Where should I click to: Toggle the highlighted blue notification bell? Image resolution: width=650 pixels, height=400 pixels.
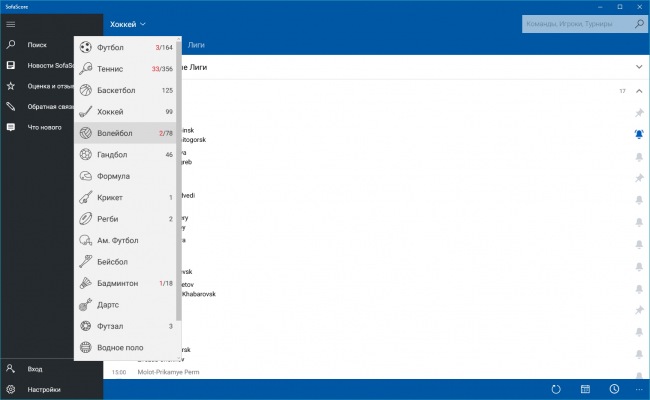coord(639,134)
